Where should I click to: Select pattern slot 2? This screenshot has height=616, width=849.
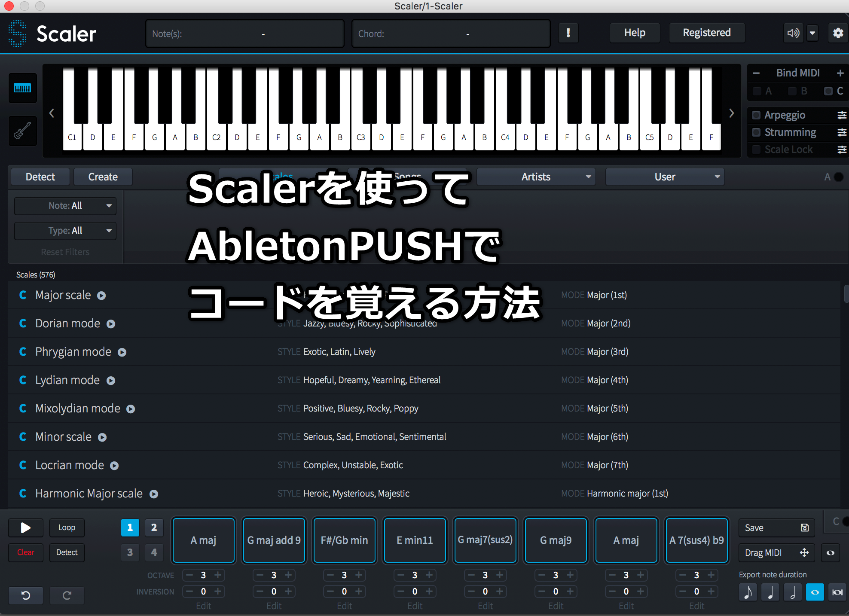pos(154,528)
